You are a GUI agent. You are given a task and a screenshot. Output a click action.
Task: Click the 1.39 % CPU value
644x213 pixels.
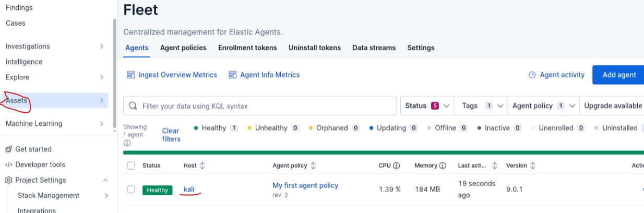point(390,189)
